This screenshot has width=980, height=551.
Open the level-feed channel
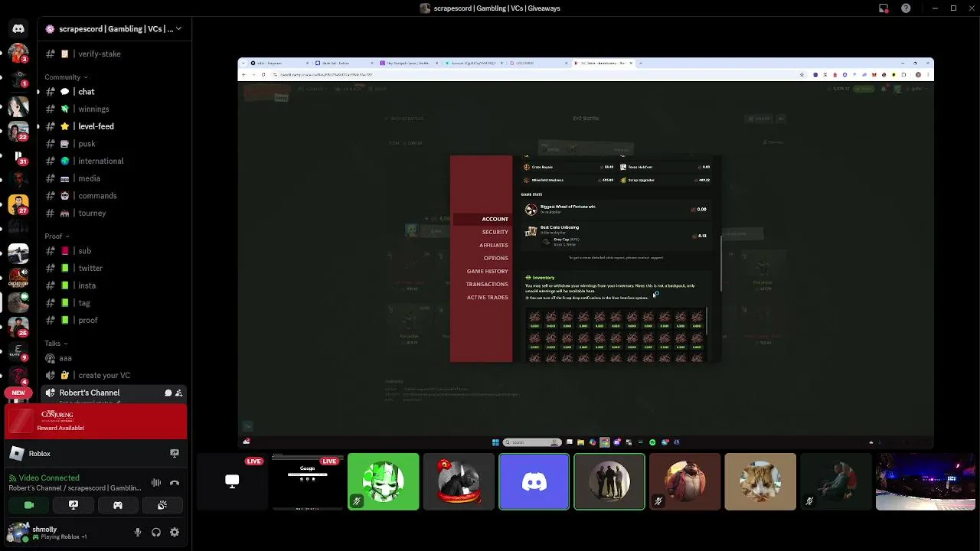coord(96,126)
